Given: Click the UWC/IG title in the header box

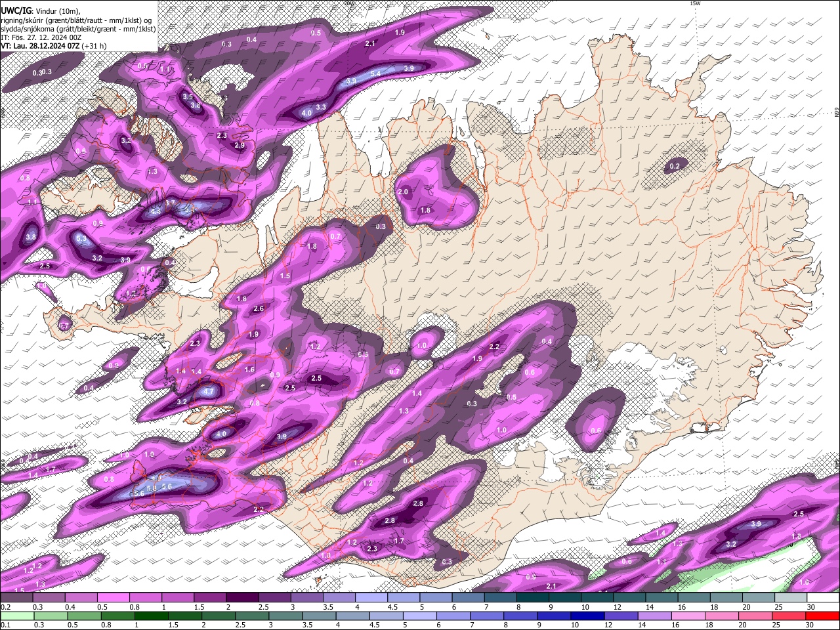Looking at the screenshot, I should [x=16, y=10].
